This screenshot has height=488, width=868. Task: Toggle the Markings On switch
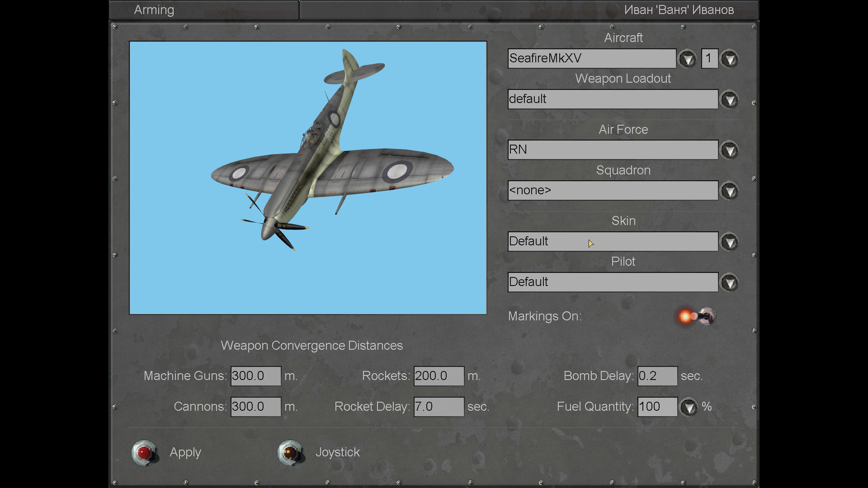click(x=698, y=316)
